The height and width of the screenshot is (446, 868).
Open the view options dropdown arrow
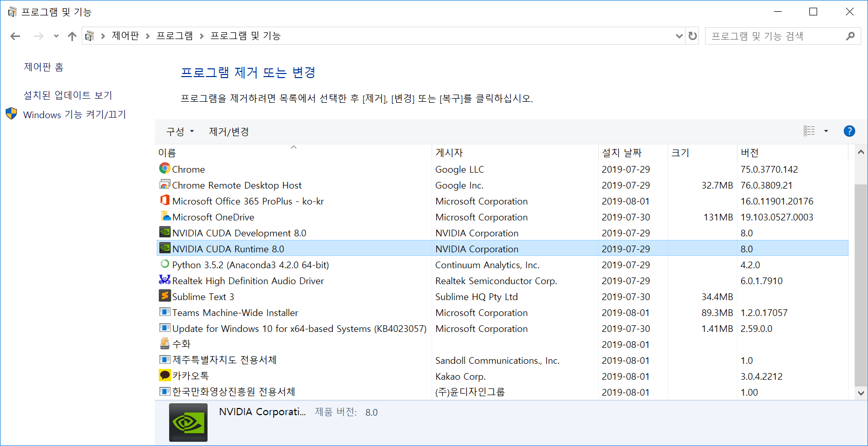826,131
